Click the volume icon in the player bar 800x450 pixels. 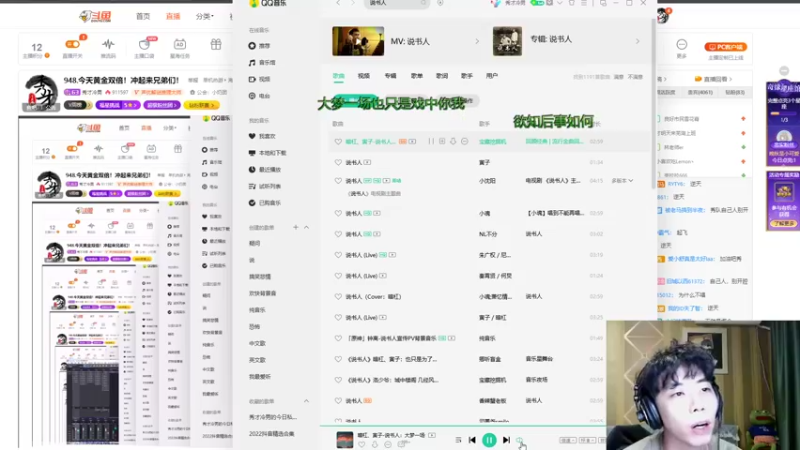520,440
